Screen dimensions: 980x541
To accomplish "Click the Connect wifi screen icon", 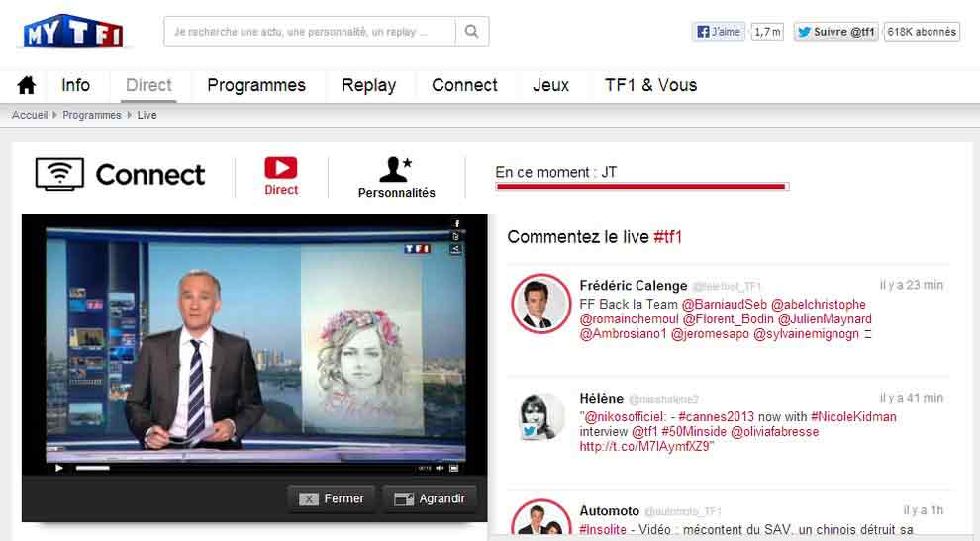I will tap(59, 174).
